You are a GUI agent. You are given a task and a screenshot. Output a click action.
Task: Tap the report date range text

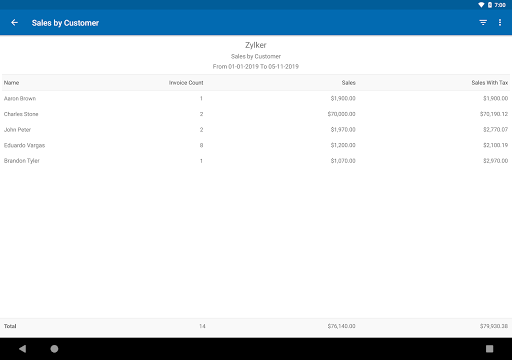tap(256, 67)
